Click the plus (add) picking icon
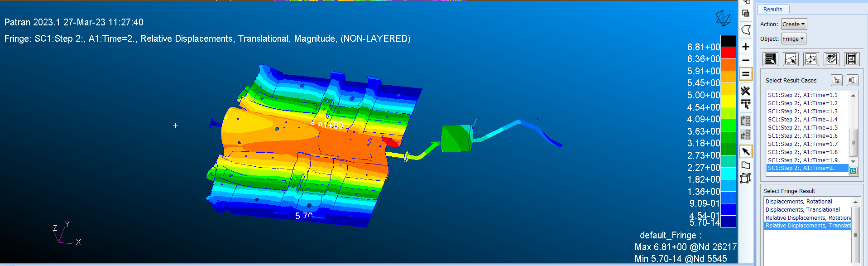The height and width of the screenshot is (266, 868). pos(746,47)
